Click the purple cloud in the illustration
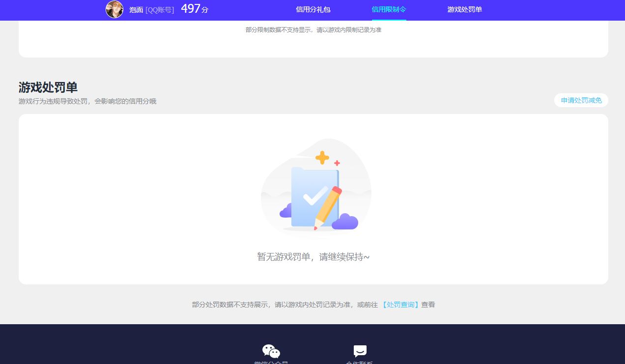 (x=345, y=223)
